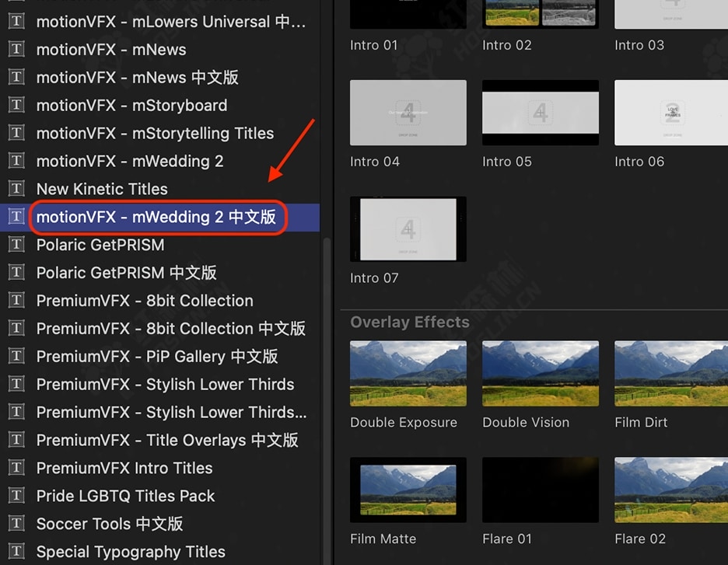The height and width of the screenshot is (565, 728).
Task: Pick the Flare 01 dark thumbnail
Action: pos(541,490)
